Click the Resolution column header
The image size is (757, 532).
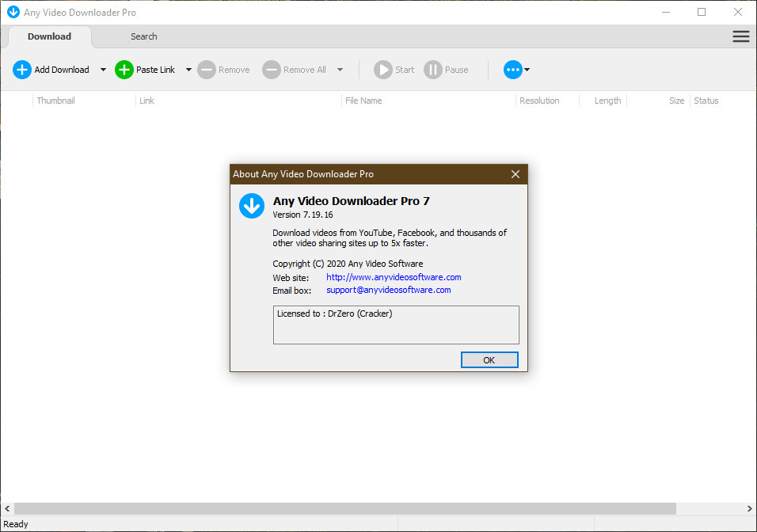point(547,101)
